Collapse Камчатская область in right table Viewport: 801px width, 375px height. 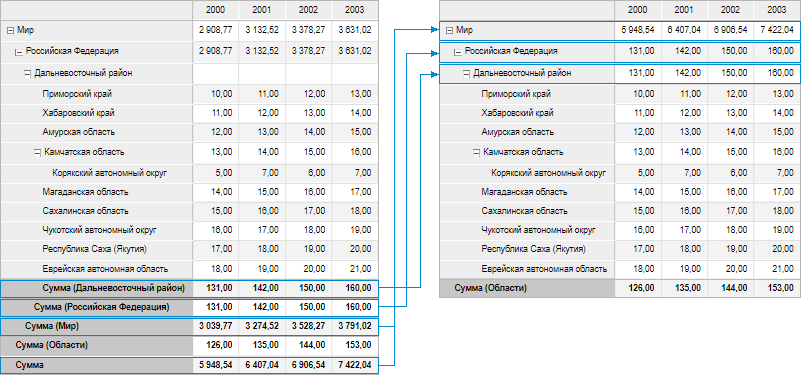(x=476, y=152)
